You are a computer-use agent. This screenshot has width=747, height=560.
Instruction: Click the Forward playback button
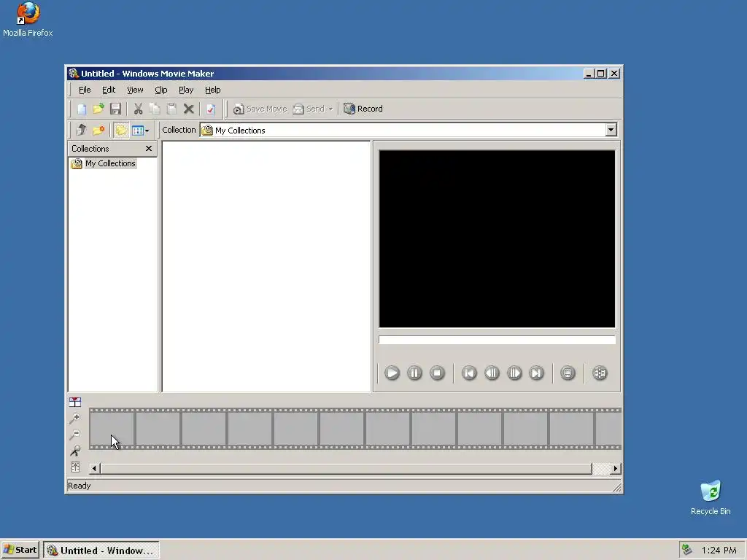click(536, 373)
